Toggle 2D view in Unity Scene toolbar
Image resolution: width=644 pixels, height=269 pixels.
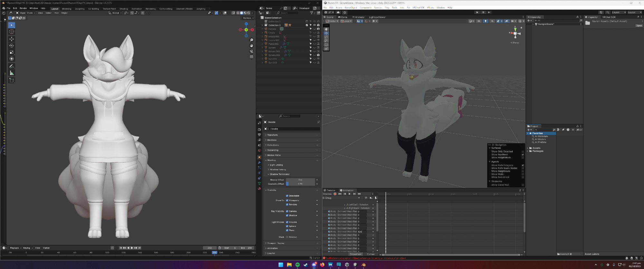click(x=479, y=21)
